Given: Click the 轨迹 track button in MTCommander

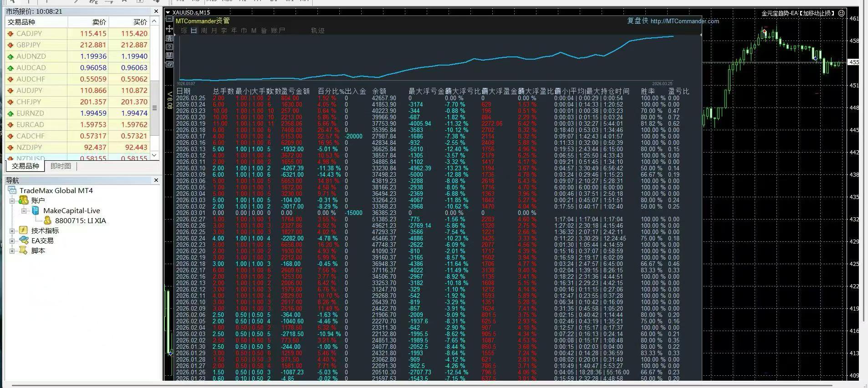Looking at the screenshot, I should 318,31.
